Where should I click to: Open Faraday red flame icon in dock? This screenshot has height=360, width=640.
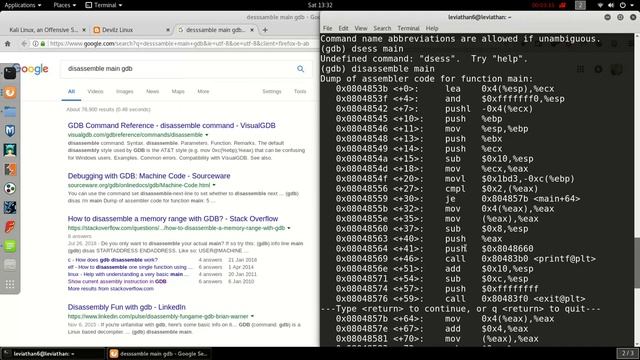click(10, 227)
